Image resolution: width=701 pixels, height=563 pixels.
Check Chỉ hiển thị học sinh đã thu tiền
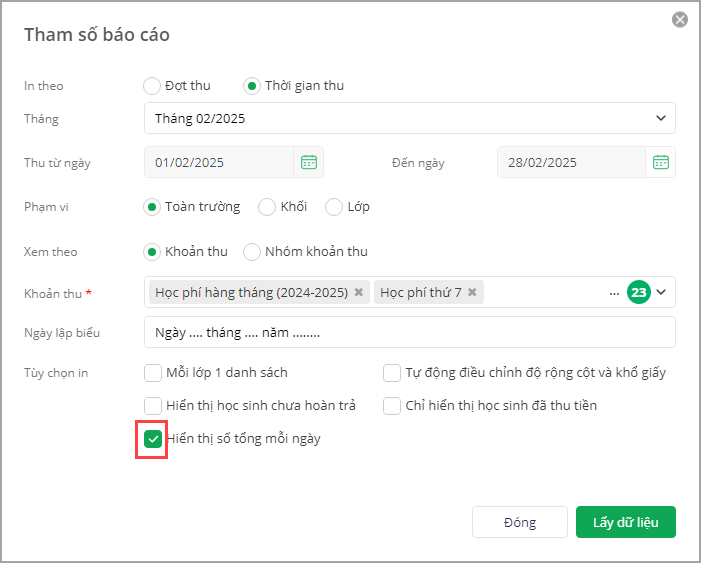point(392,405)
